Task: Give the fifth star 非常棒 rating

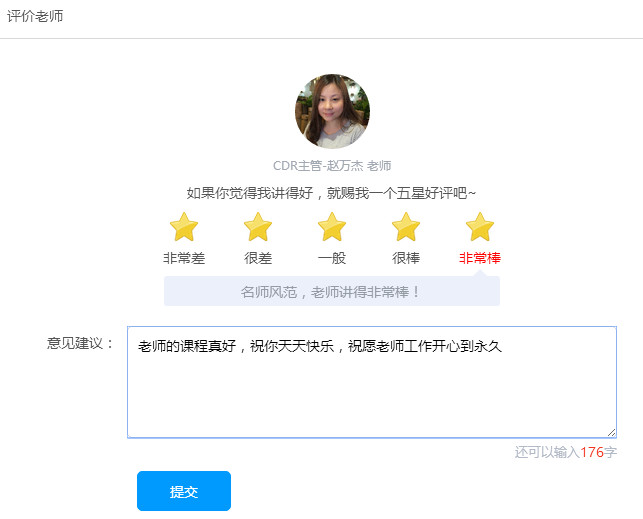Action: click(480, 227)
